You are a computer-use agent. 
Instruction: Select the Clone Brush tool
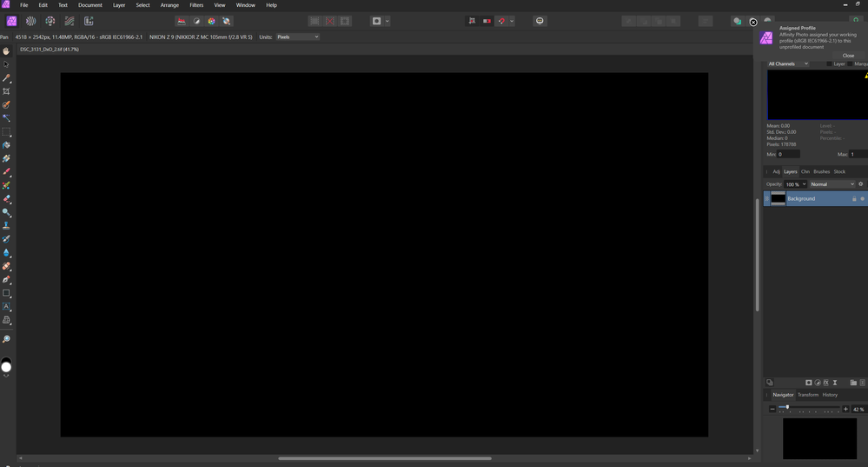coord(7,225)
